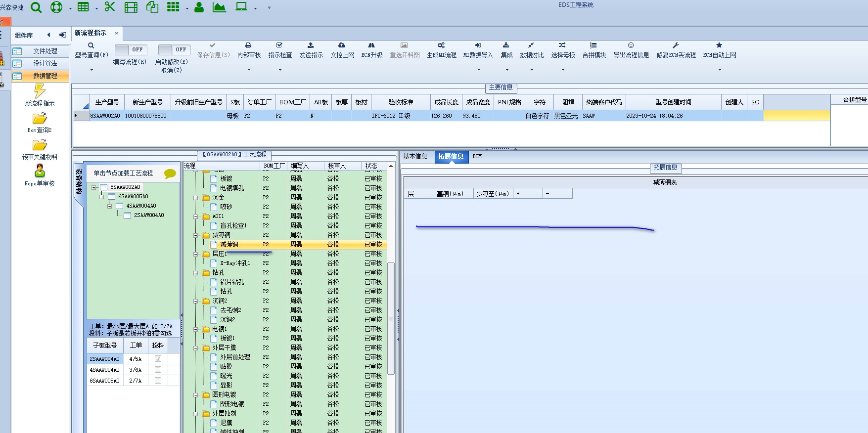The image size is (868, 433).
Task: Collapse the 减薄铜 folder node
Action: pos(196,235)
